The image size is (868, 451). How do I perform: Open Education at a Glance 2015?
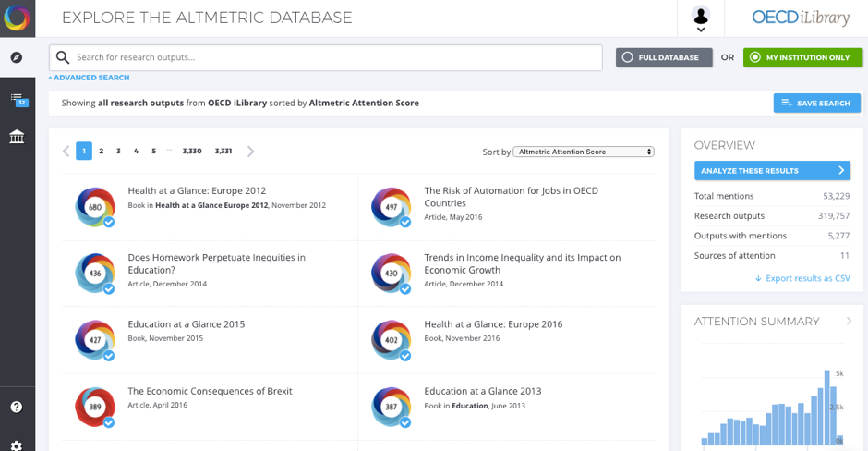pos(187,324)
